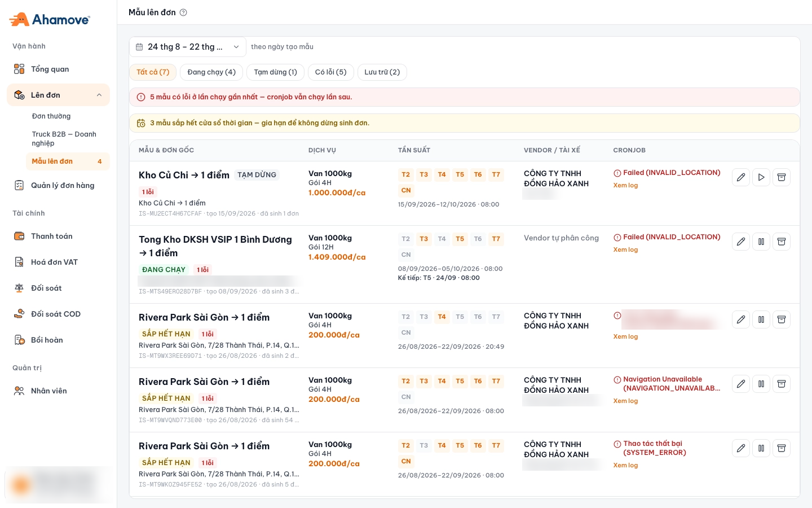Filter by Tạm dừng (1)
This screenshot has width=812, height=508.
click(x=275, y=72)
